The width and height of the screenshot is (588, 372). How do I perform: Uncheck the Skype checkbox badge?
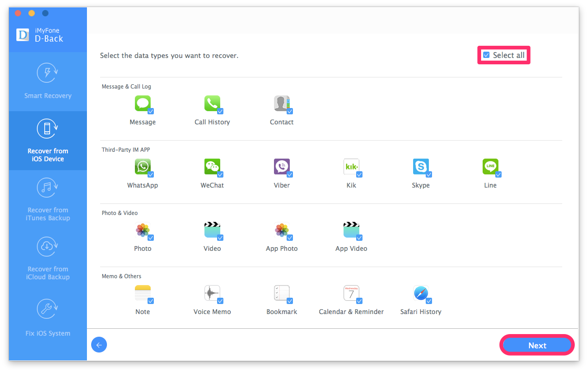tap(429, 175)
